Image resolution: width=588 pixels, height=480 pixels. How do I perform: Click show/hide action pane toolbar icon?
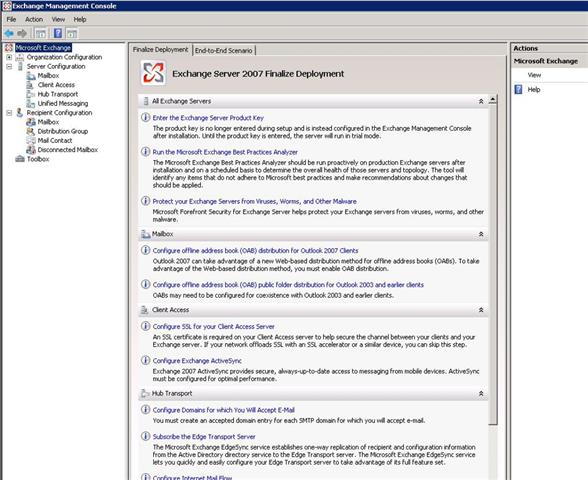click(72, 33)
